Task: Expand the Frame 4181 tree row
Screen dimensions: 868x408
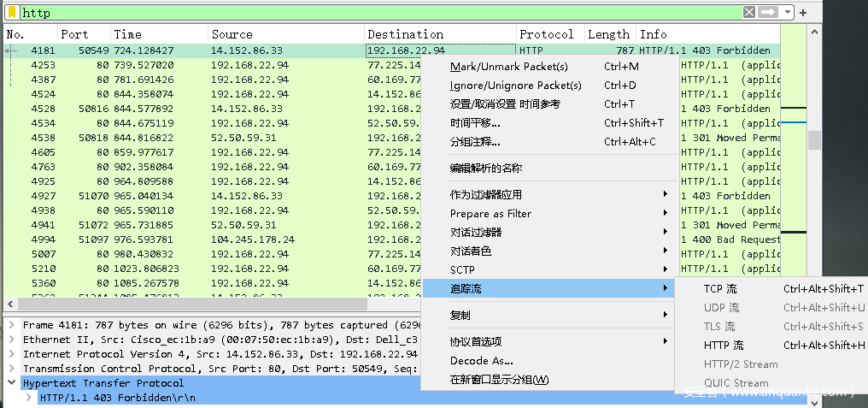Action: tap(11, 325)
